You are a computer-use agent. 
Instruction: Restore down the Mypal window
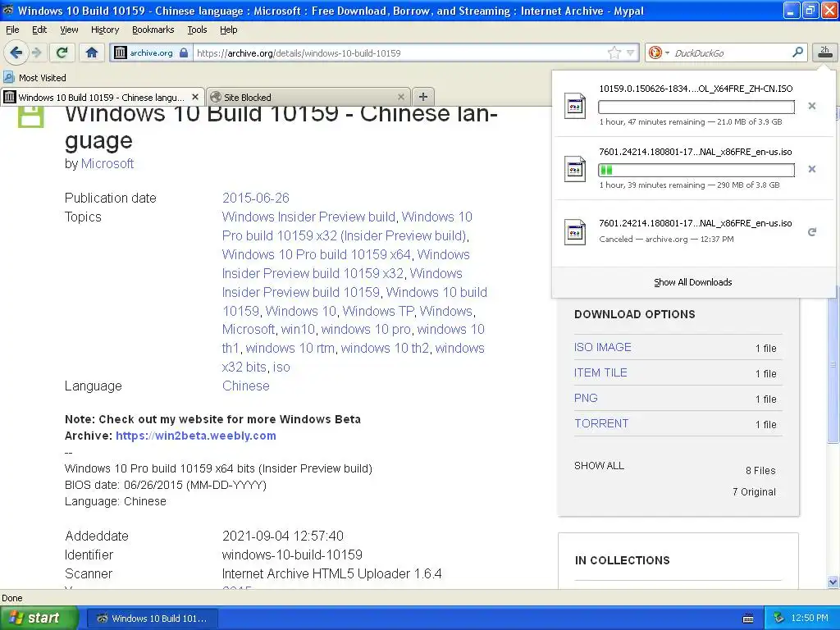pyautogui.click(x=810, y=10)
